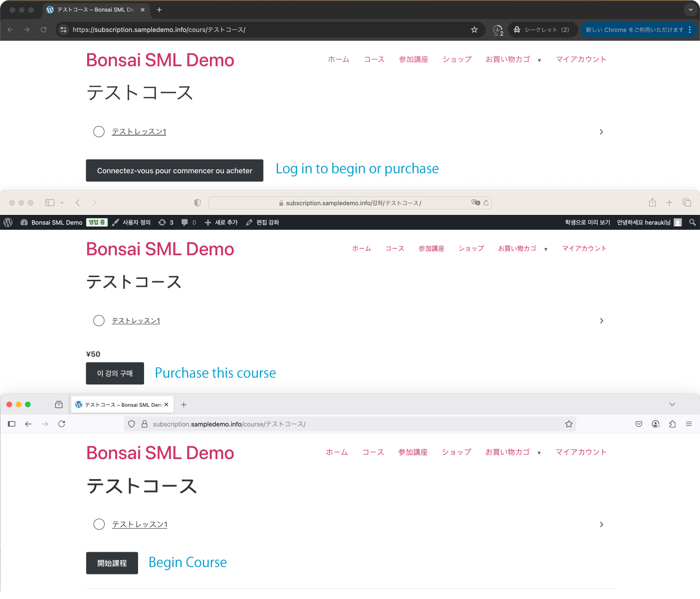Click the Firefox extensions puzzle icon

coord(672,424)
